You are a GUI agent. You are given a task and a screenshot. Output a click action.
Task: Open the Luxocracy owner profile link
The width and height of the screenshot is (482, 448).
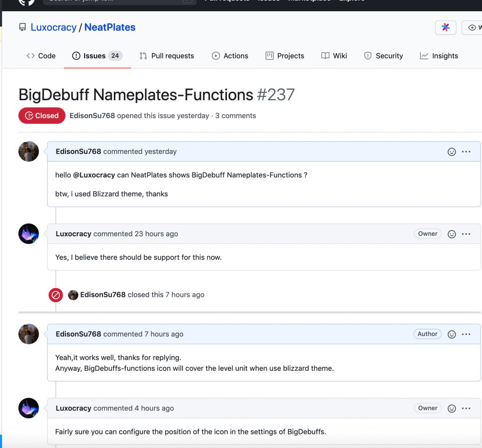point(53,27)
